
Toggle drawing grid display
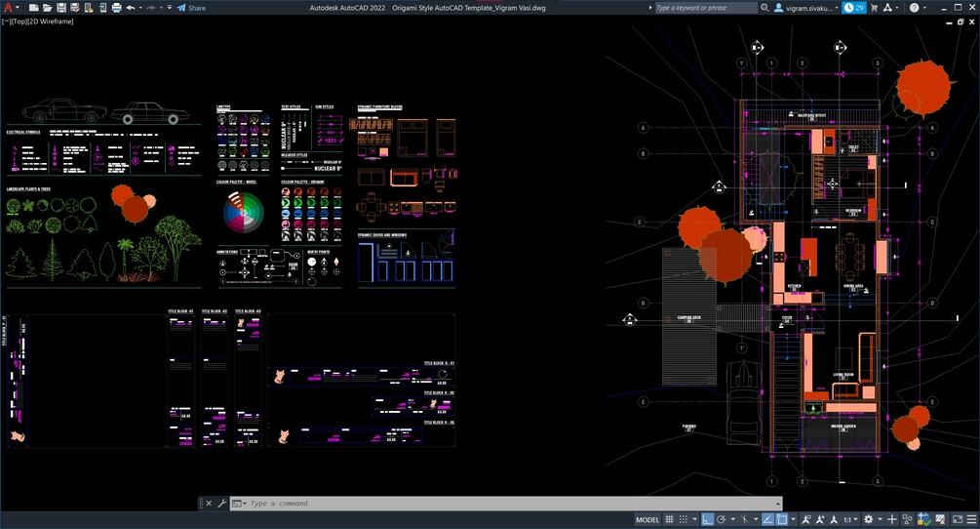click(x=669, y=519)
